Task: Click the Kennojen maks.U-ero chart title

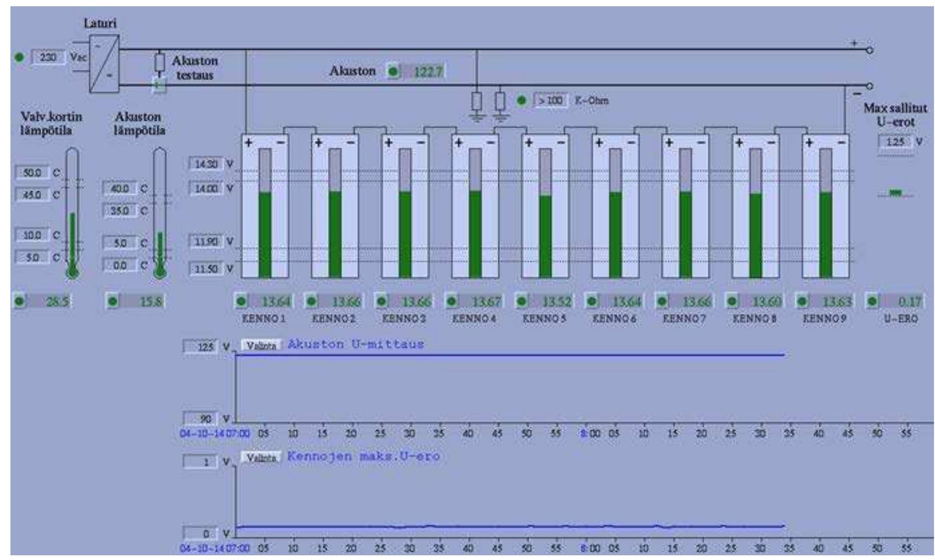Action: [x=363, y=457]
